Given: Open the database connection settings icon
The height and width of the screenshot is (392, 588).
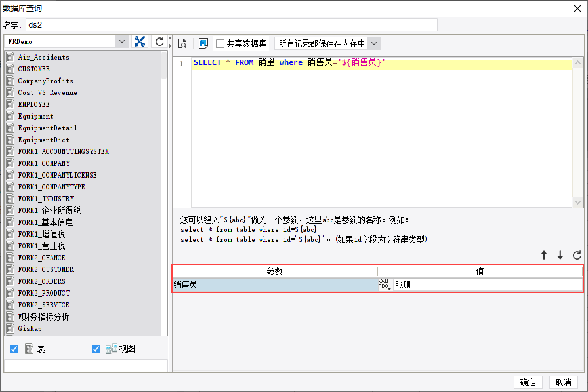Looking at the screenshot, I should click(140, 41).
